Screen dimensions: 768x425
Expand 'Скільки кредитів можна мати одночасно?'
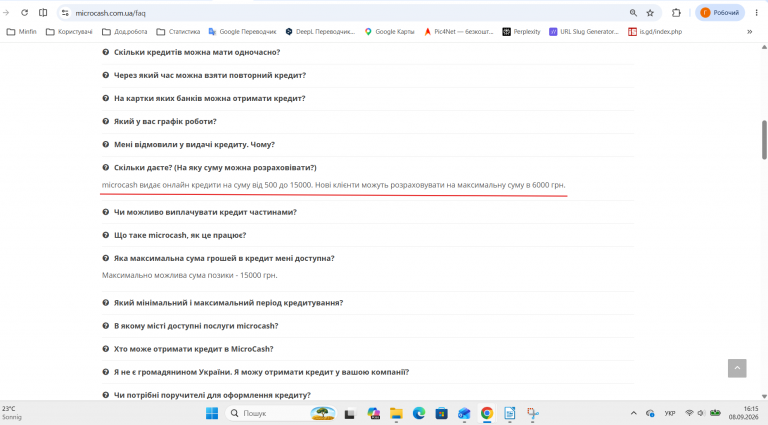click(x=197, y=52)
